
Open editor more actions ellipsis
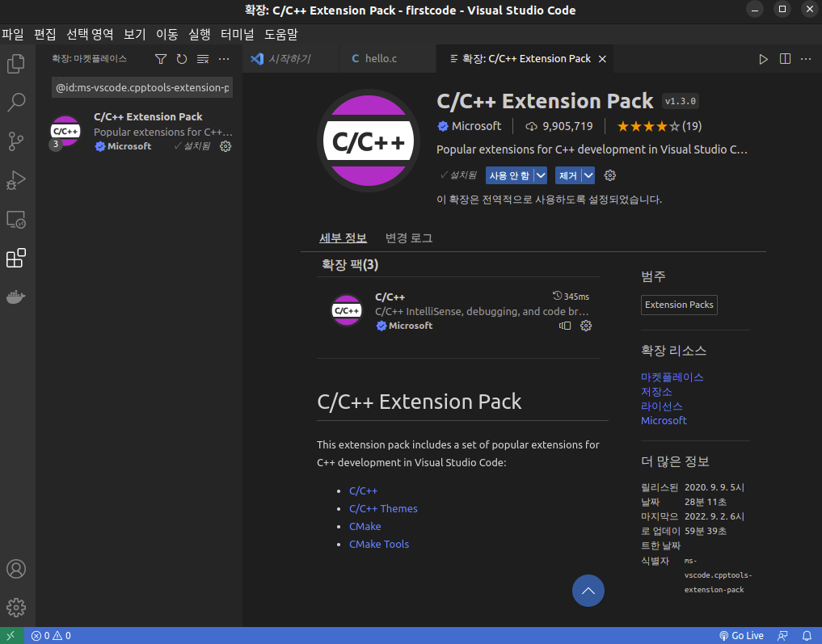[806, 59]
